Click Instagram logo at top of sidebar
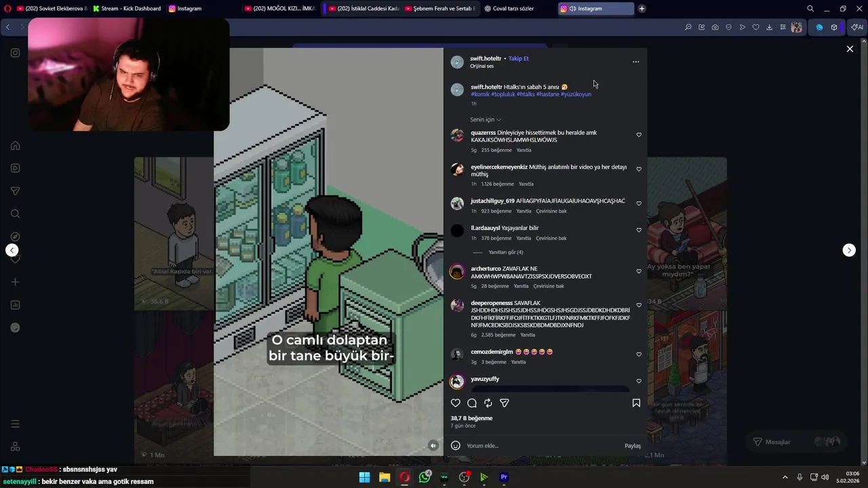868x488 pixels. [15, 53]
